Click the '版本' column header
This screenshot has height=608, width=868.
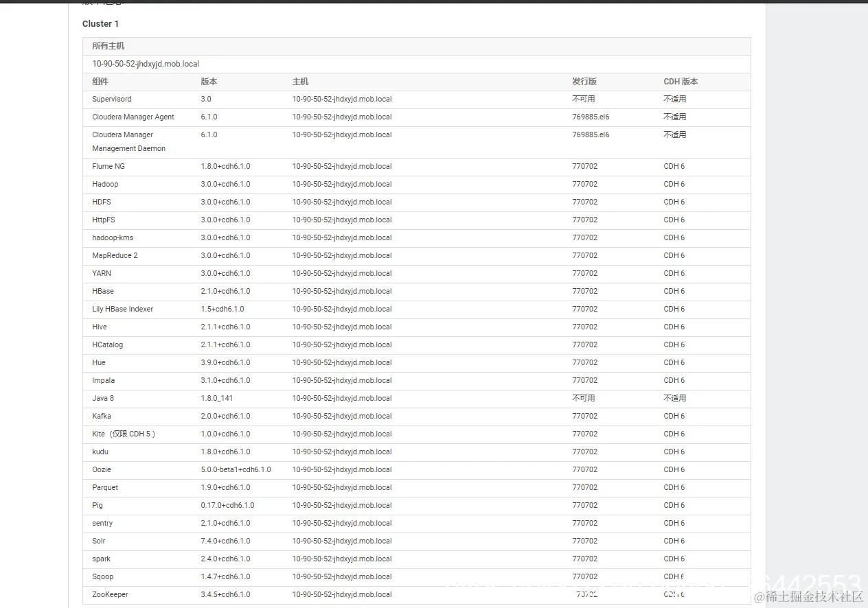(x=209, y=82)
